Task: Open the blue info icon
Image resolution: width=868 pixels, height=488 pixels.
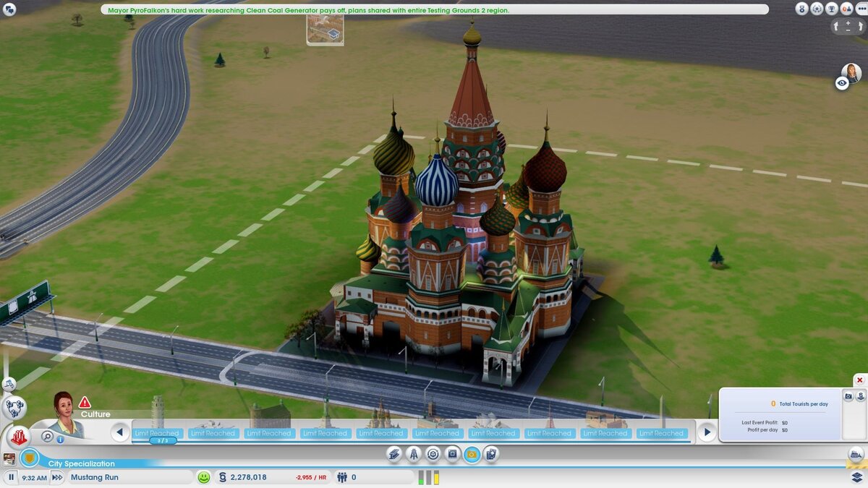Action: point(60,440)
